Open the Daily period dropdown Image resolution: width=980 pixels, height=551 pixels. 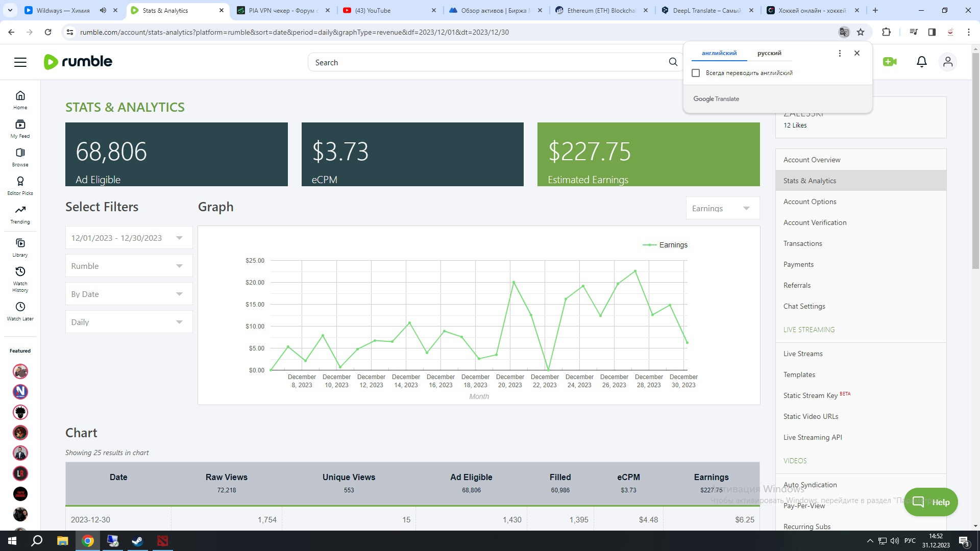129,322
